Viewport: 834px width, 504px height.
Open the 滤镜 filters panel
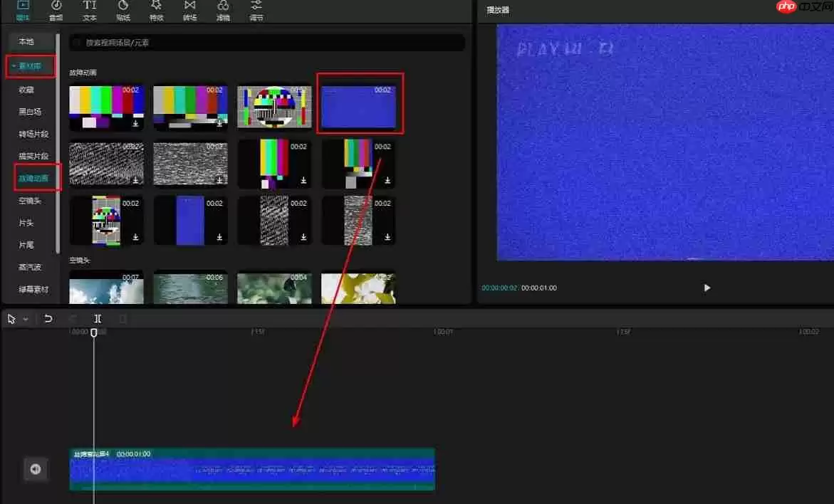tap(223, 11)
